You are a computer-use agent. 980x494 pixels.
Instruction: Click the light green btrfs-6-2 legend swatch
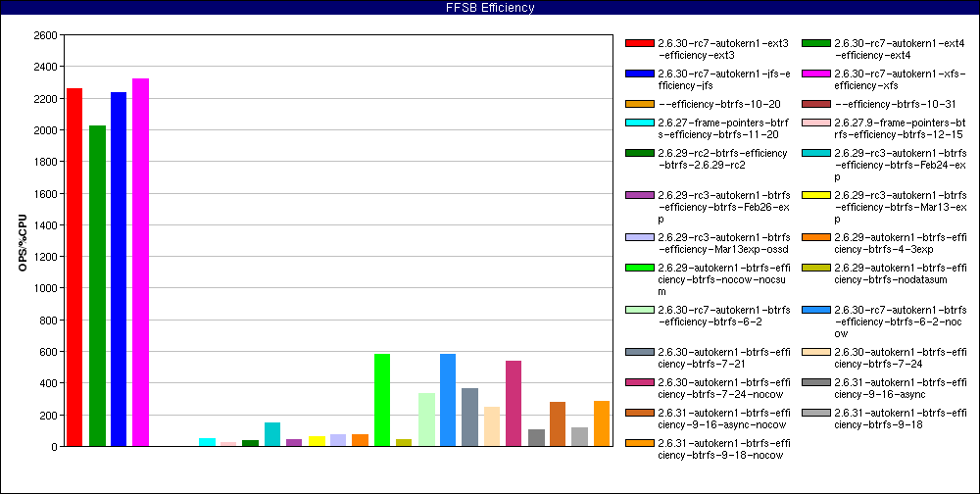[639, 310]
